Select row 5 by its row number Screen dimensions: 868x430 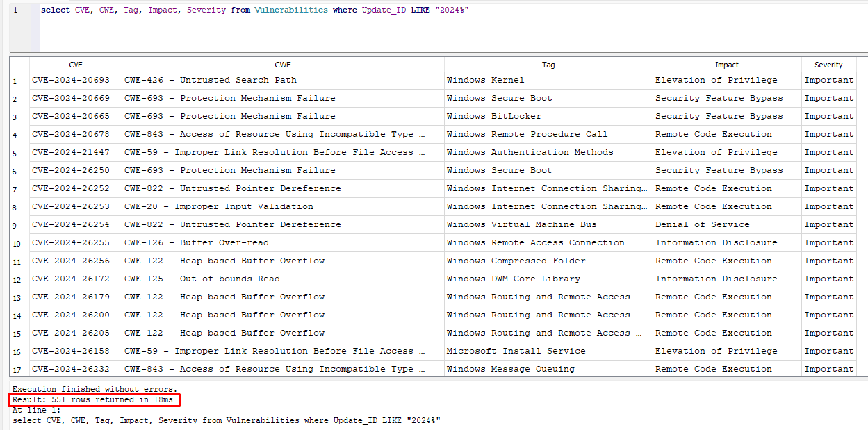[15, 153]
